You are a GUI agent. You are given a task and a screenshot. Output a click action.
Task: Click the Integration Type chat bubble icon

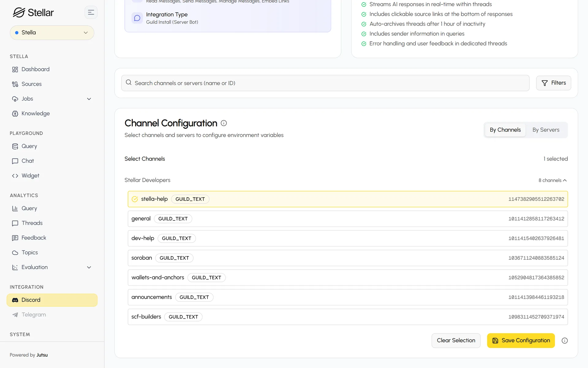coord(137,18)
